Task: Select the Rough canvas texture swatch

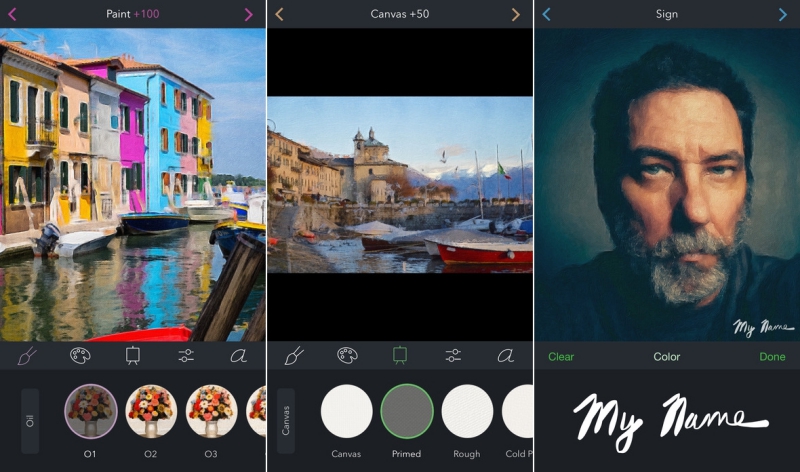Action: pos(467,411)
